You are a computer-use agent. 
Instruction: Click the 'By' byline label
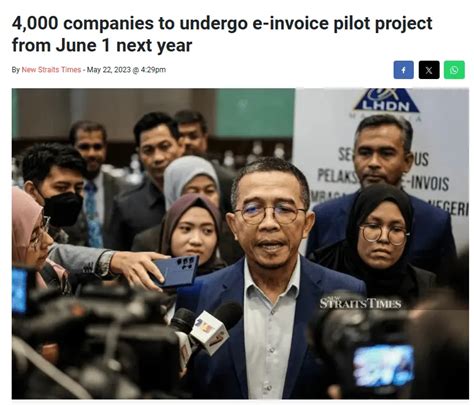click(x=16, y=70)
